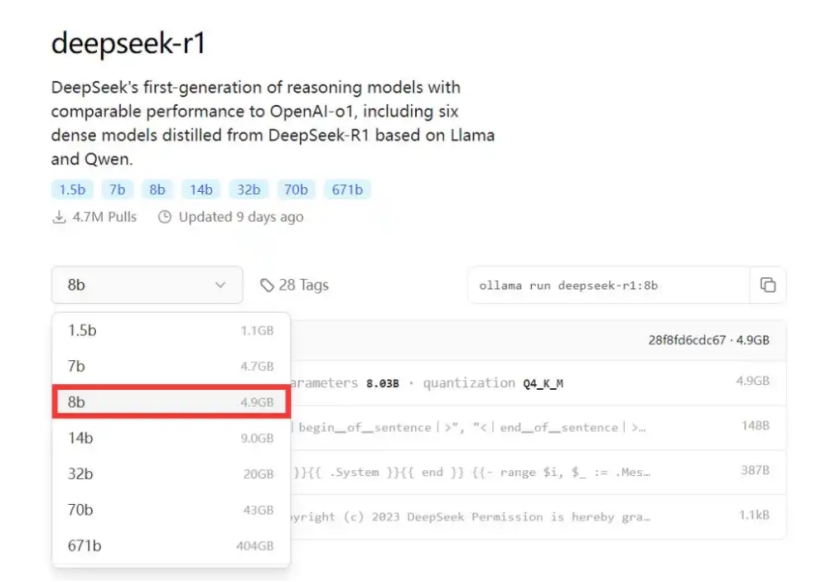Image resolution: width=831 pixels, height=582 pixels.
Task: Click the 671b tag pill
Action: (x=347, y=190)
